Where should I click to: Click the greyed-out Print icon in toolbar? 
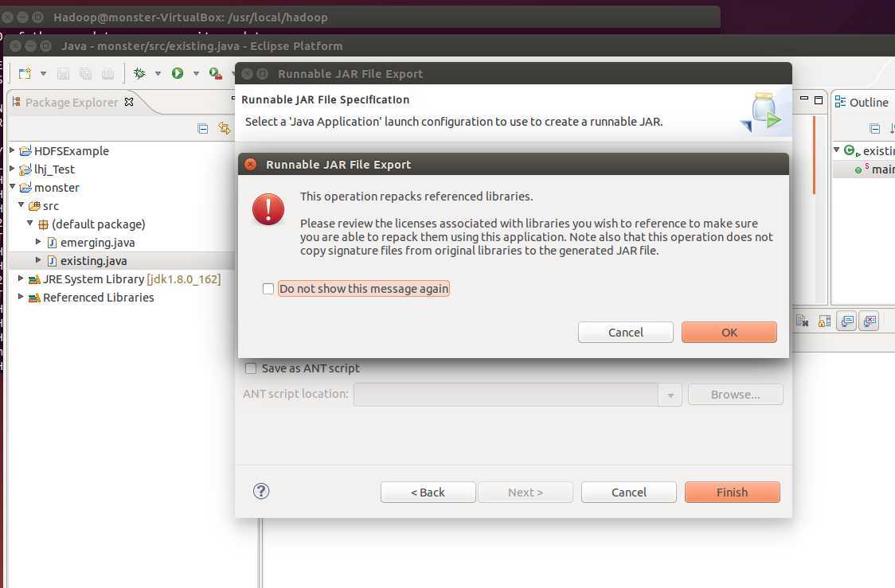point(107,73)
